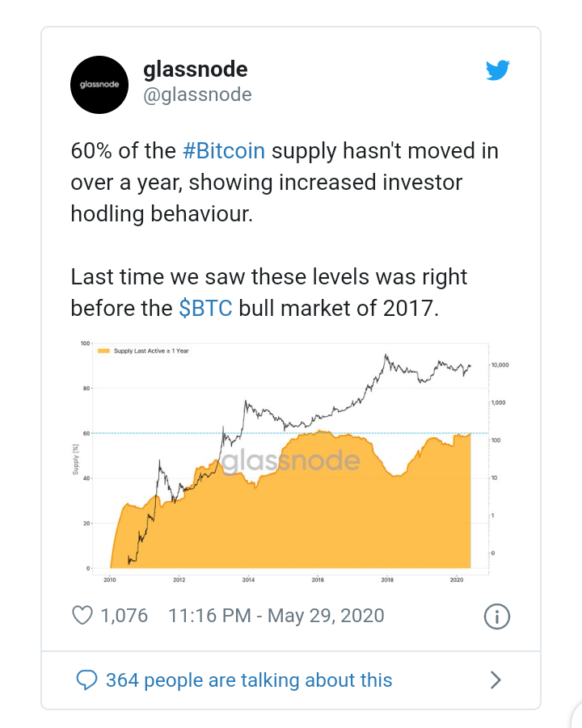
Task: Expand conversation with right chevron arrow
Action: [x=496, y=680]
